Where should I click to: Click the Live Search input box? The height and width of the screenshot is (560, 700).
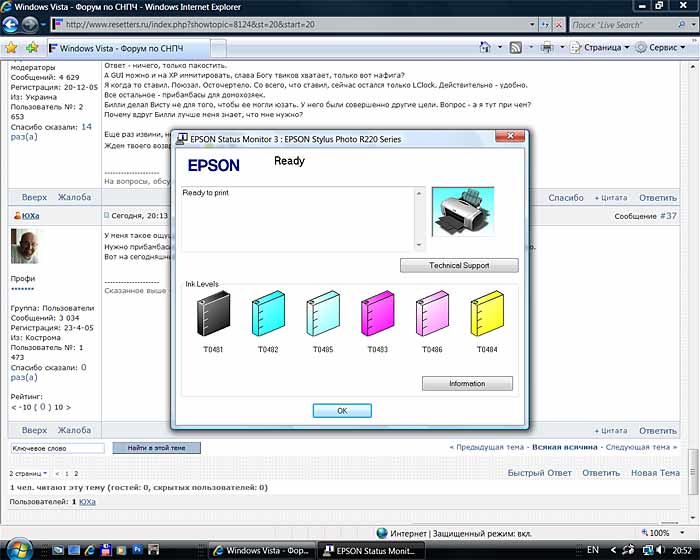click(623, 25)
